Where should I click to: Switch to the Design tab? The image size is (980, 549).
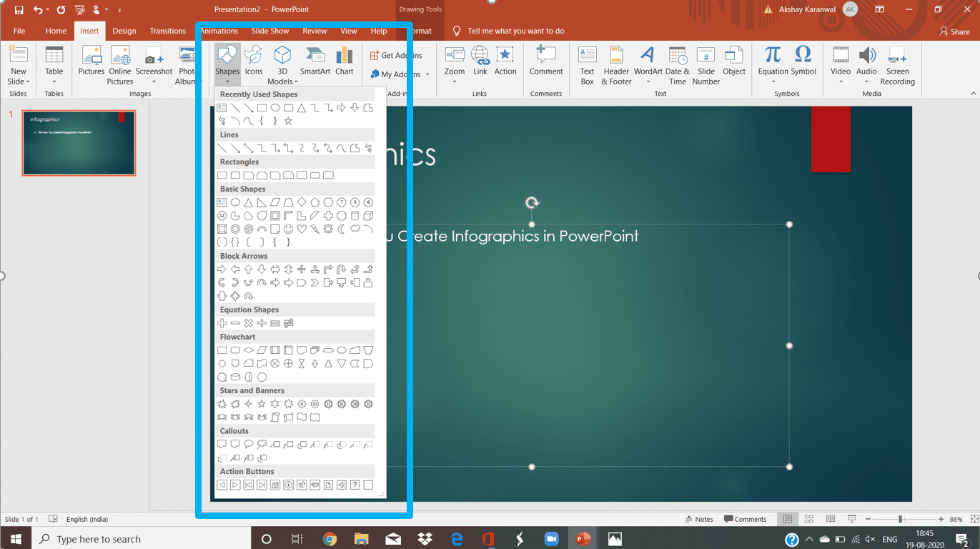(x=124, y=31)
